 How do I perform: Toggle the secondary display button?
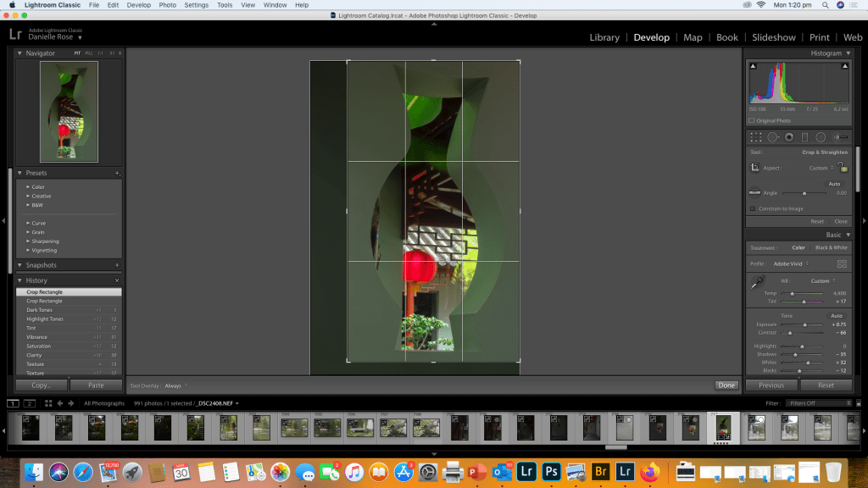[x=30, y=403]
